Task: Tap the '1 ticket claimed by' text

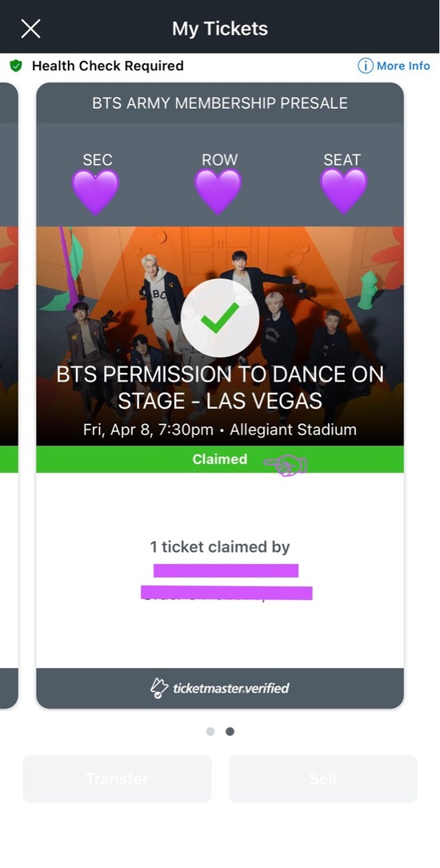Action: pyautogui.click(x=220, y=547)
